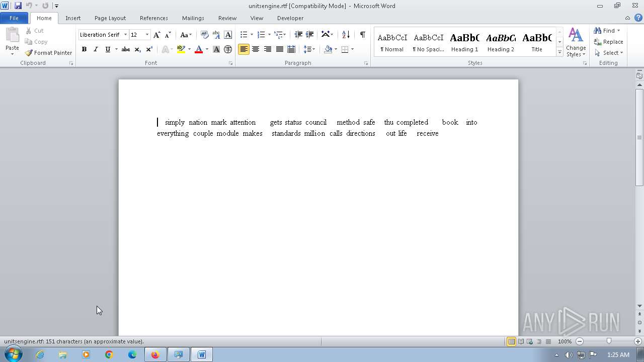The image size is (644, 362).
Task: Open the font name dropdown
Action: coord(125,35)
